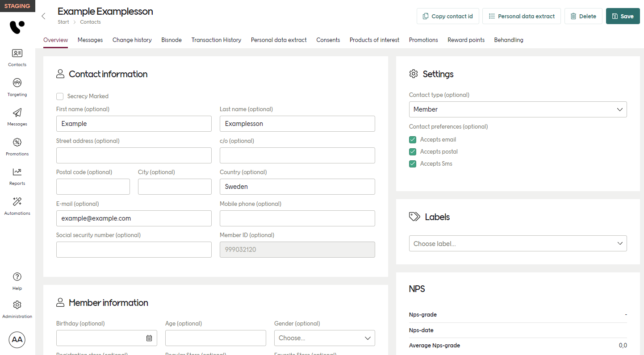Open Reports from the sidebar
Image resolution: width=644 pixels, height=355 pixels.
17,175
